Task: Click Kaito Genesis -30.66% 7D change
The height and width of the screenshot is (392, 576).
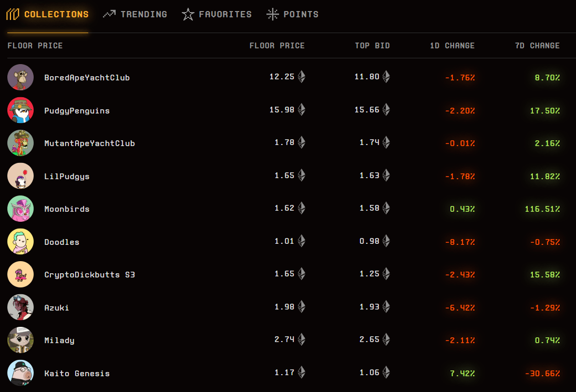Action: tap(542, 373)
